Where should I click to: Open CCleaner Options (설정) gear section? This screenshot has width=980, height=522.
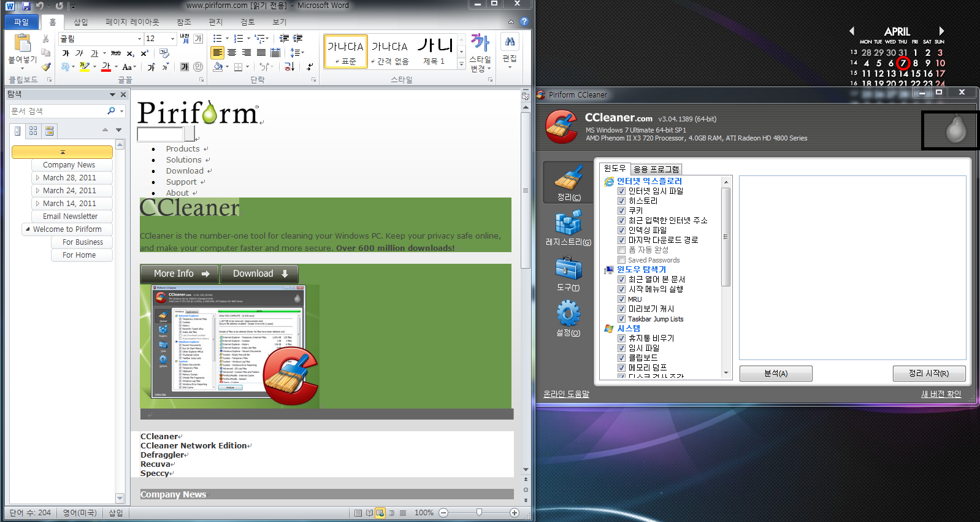(568, 318)
